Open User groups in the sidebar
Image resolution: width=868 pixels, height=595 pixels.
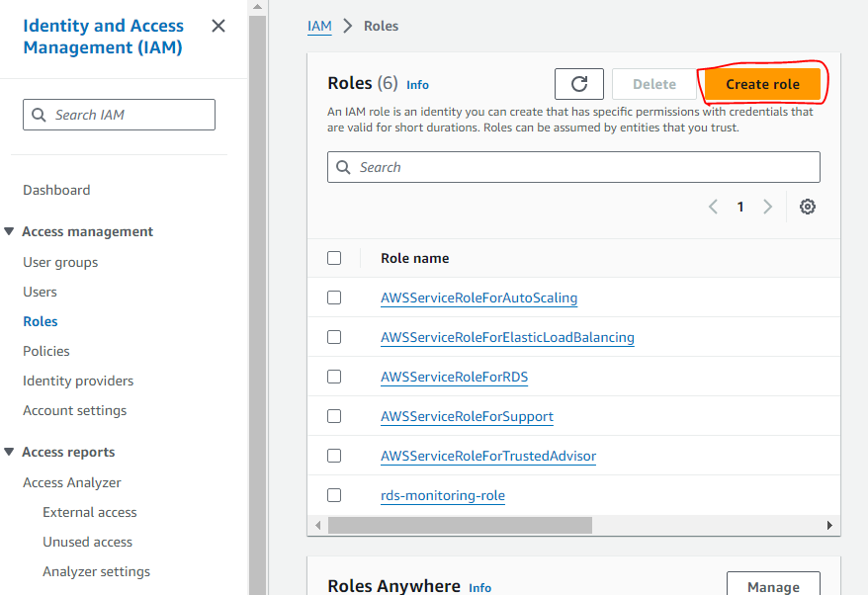(60, 262)
